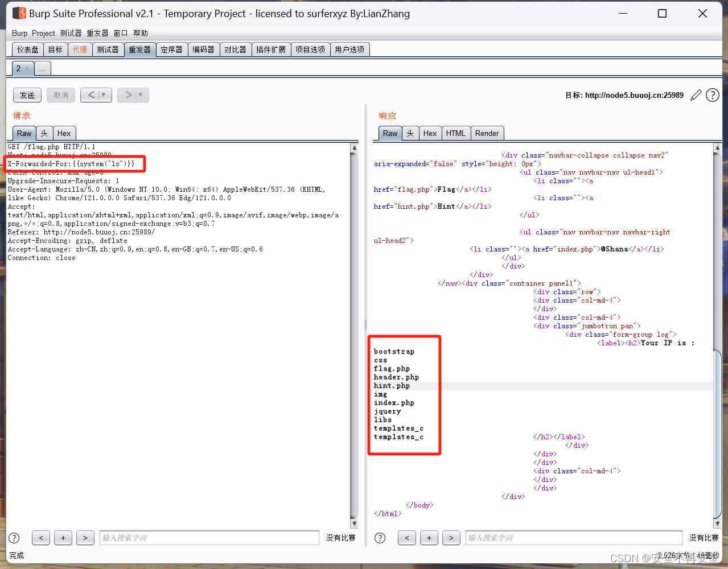Click the target URL node5.buuoj.cn:25989
This screenshot has height=569, width=728.
(634, 95)
